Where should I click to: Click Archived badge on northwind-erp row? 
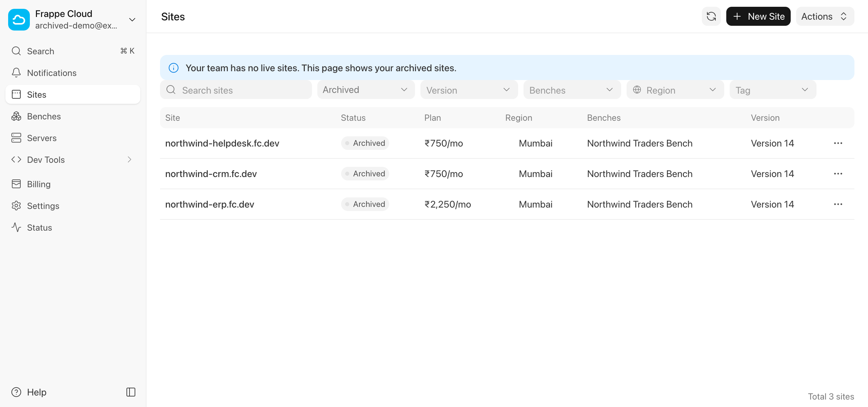pos(365,204)
